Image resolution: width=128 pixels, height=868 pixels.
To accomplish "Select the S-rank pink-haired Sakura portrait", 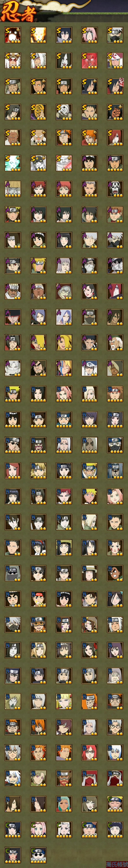I will [x=89, y=35].
